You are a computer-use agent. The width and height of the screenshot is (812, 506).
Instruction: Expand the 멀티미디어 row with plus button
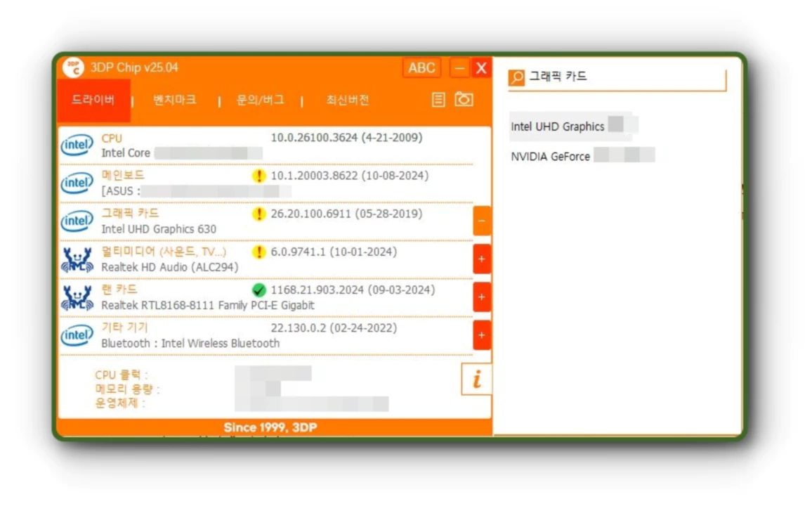coord(482,259)
